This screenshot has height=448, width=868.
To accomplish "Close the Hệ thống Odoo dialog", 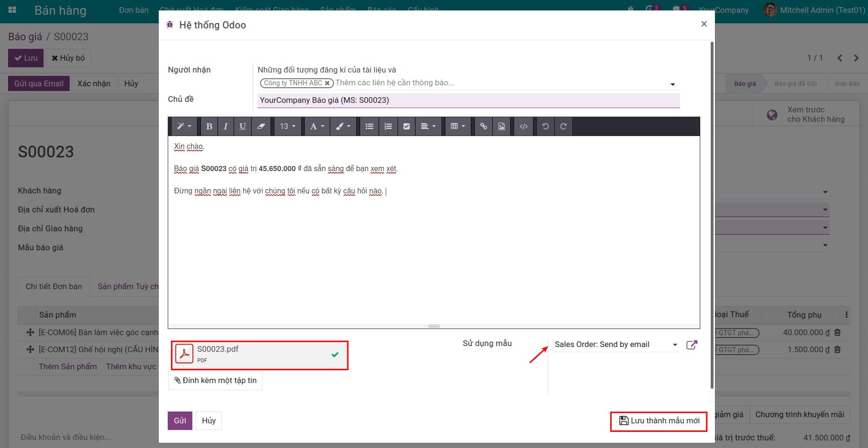I will pyautogui.click(x=704, y=24).
